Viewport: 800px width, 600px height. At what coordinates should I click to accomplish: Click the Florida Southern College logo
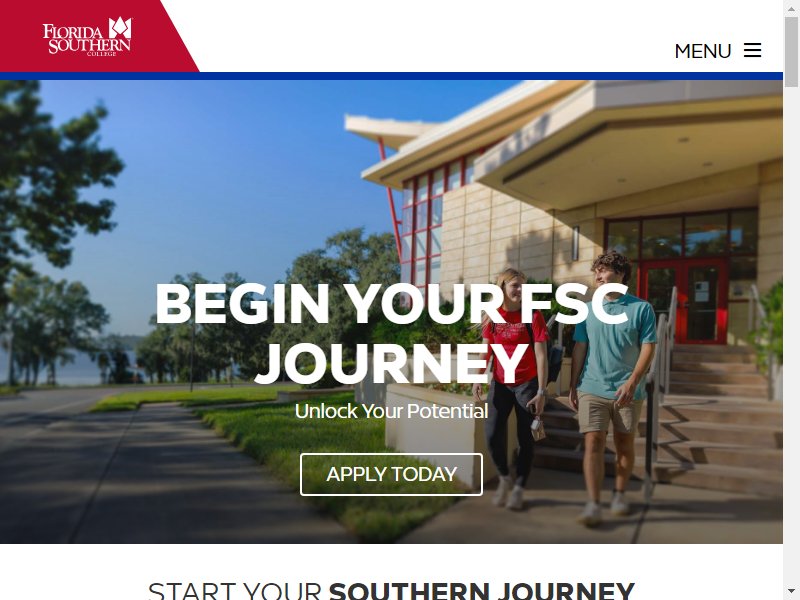pos(87,36)
